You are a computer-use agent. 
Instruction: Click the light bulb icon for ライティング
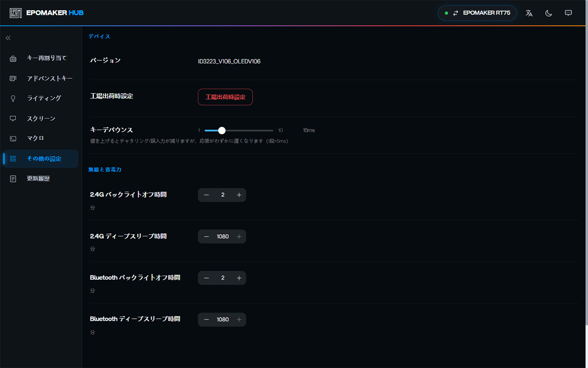click(13, 98)
